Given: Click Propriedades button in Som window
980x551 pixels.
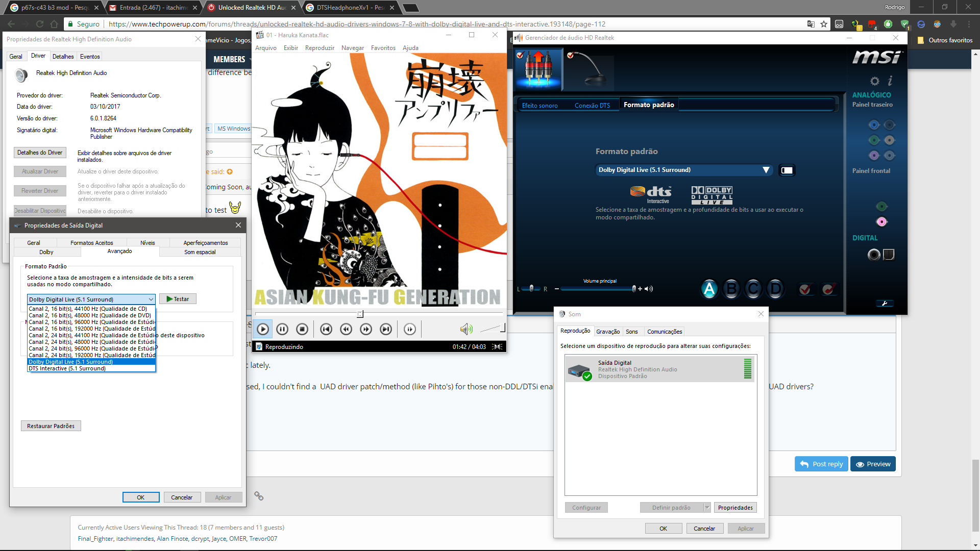Looking at the screenshot, I should click(x=735, y=508).
